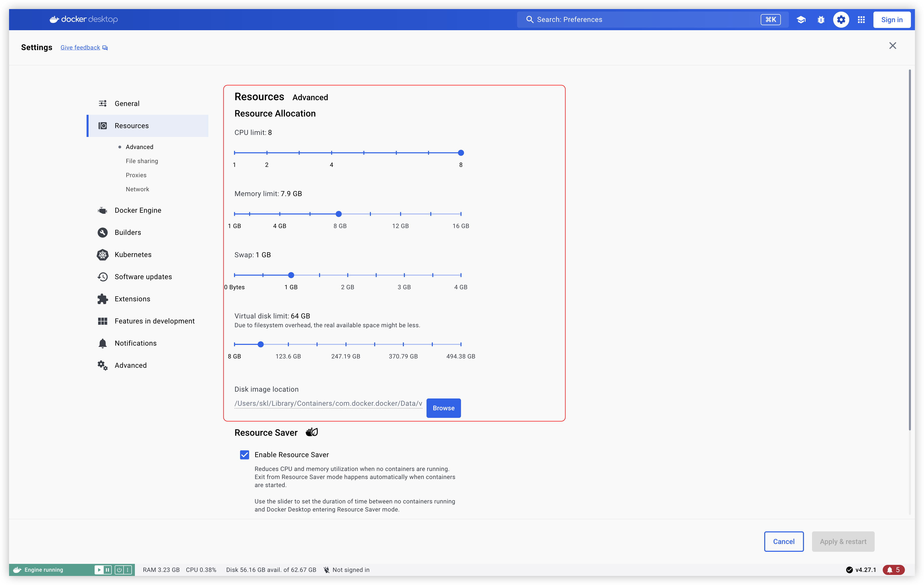This screenshot has width=924, height=585.
Task: Select File sharing under Resources
Action: coord(142,161)
